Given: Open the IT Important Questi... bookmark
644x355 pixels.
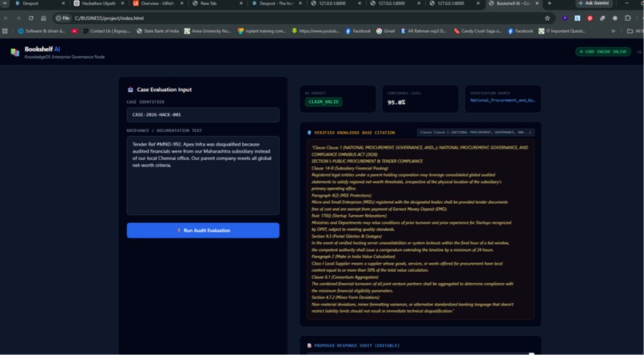Looking at the screenshot, I should pos(562,31).
